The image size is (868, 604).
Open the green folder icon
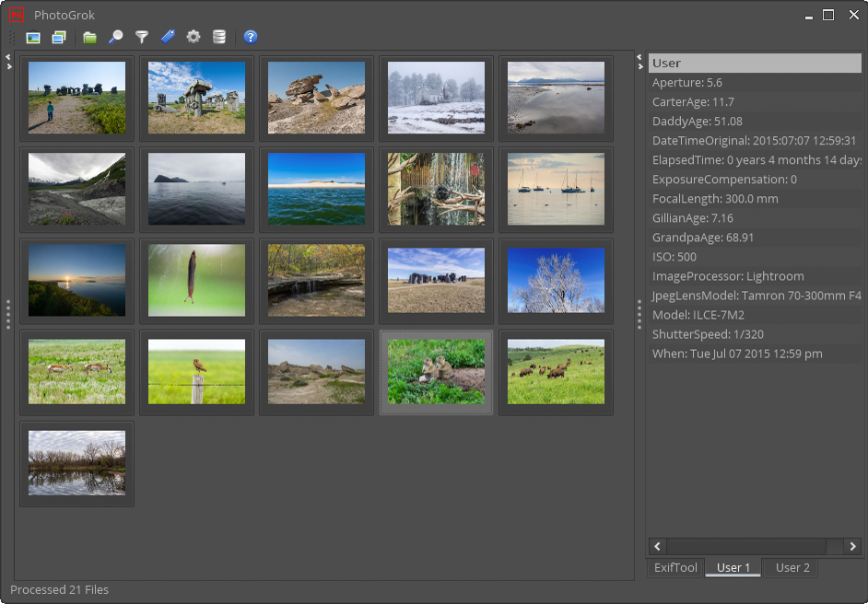click(x=89, y=37)
